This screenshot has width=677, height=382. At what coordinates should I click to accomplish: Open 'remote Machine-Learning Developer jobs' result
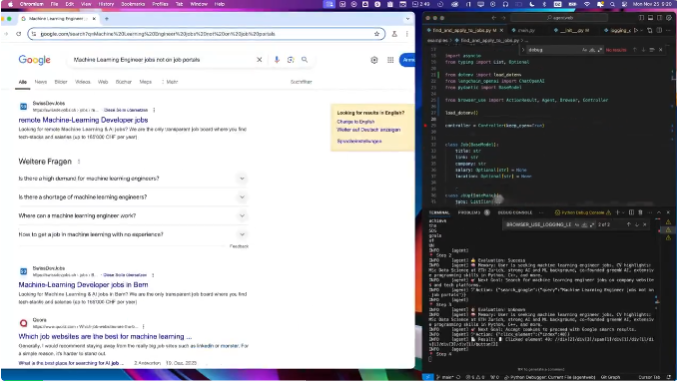83,120
